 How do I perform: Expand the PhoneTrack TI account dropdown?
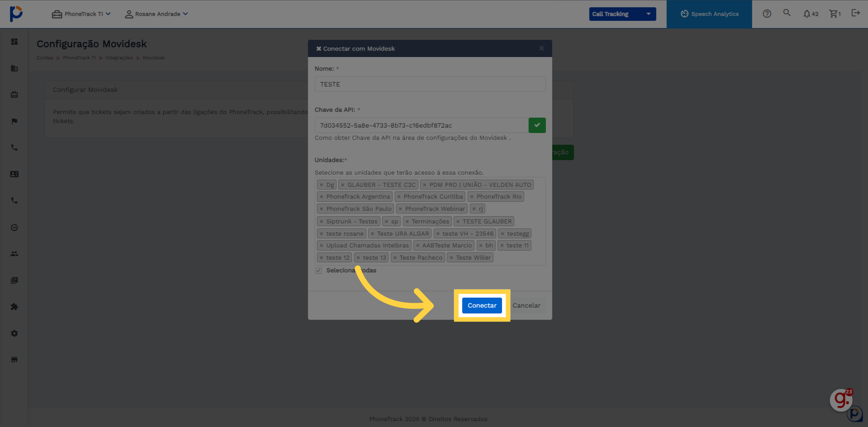81,14
